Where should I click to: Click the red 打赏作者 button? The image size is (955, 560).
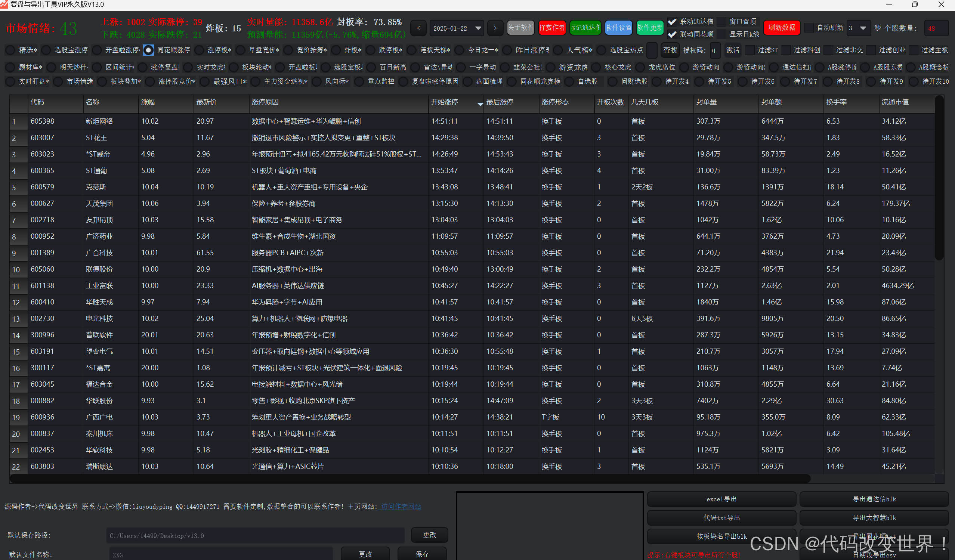click(x=552, y=28)
